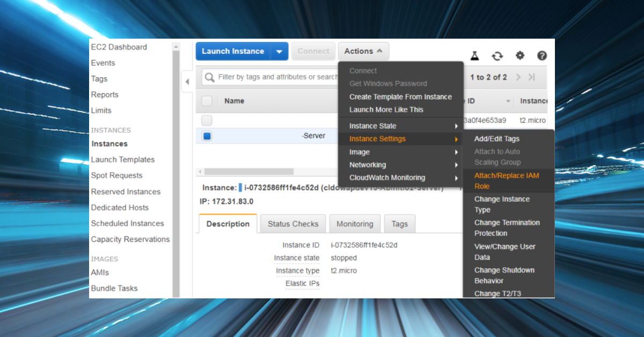Open the Launch Instance dropdown arrow

(279, 52)
